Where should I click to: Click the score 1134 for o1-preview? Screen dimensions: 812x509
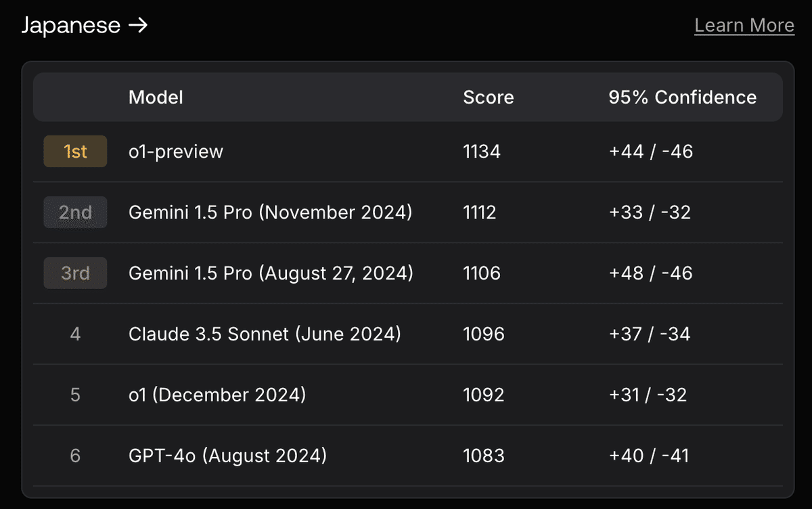coord(482,152)
